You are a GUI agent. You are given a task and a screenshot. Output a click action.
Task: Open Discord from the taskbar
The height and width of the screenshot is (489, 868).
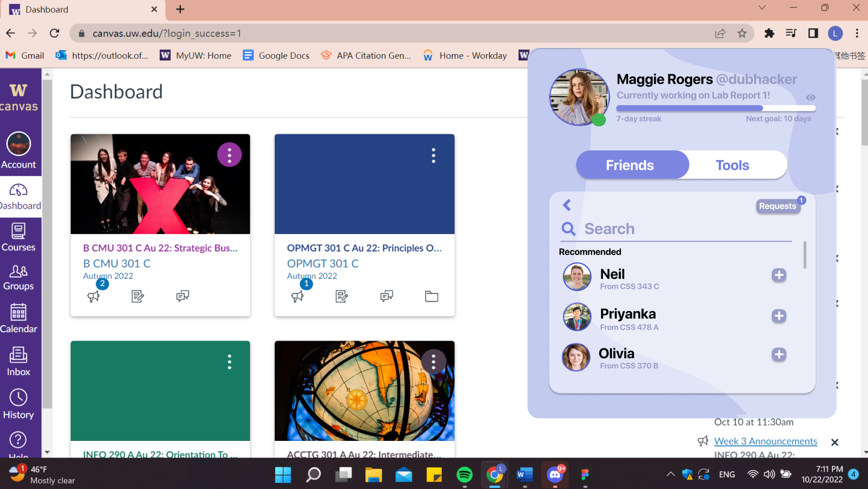[x=555, y=475]
